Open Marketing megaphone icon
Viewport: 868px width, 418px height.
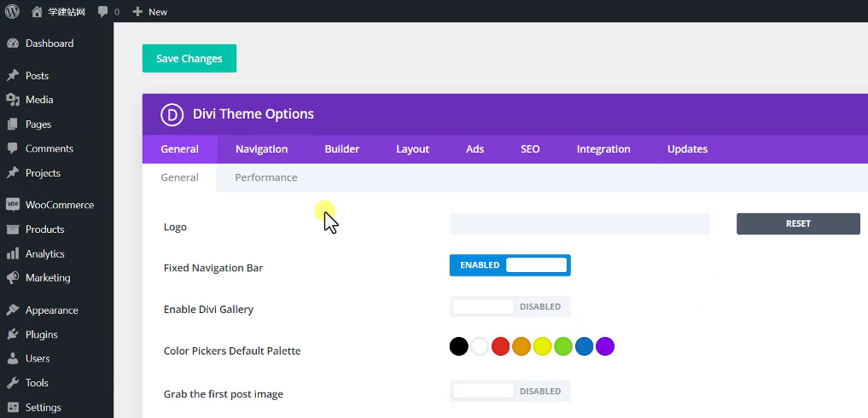tap(13, 278)
